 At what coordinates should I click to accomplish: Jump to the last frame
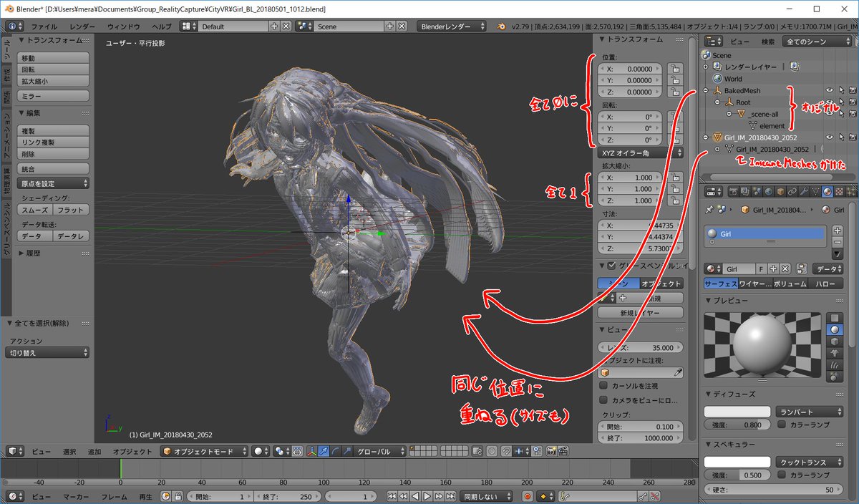452,496
